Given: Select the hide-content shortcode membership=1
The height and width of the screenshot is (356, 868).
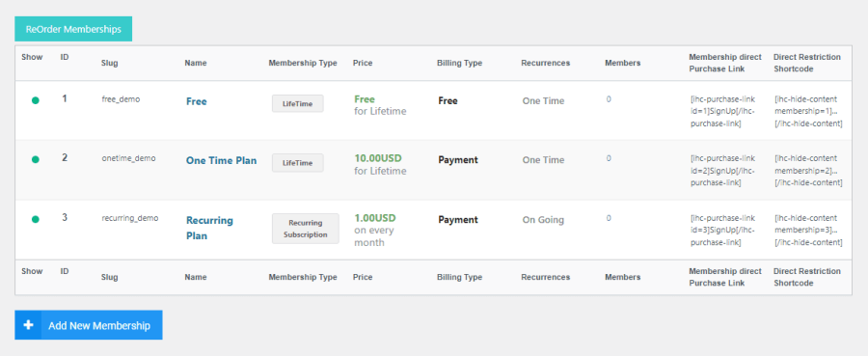Looking at the screenshot, I should (x=809, y=111).
